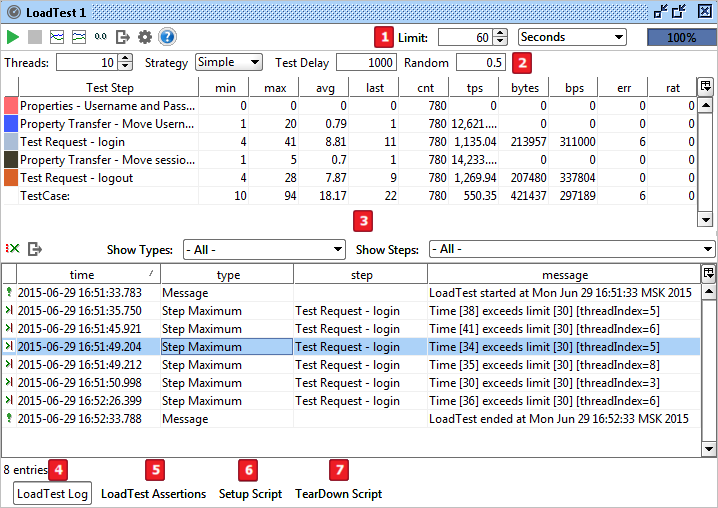Viewport: 718px width, 508px height.
Task: Select 'Properties - Username and Pass...' row
Action: coord(350,106)
